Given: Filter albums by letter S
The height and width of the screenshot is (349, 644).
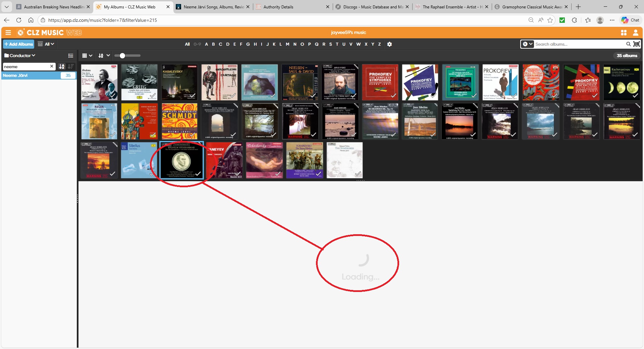Looking at the screenshot, I should (x=330, y=44).
